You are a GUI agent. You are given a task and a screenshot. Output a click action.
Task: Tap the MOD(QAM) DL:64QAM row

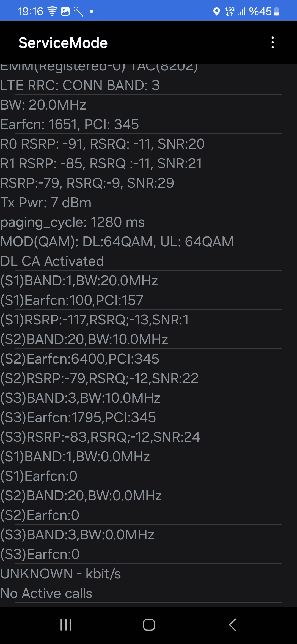(x=141, y=241)
